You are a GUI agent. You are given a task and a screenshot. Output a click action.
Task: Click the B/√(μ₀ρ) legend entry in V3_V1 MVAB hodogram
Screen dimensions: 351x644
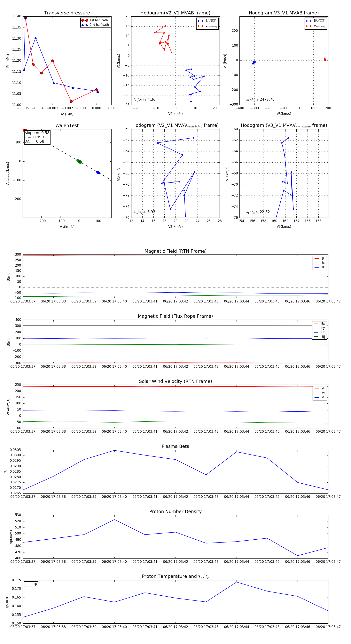point(316,21)
